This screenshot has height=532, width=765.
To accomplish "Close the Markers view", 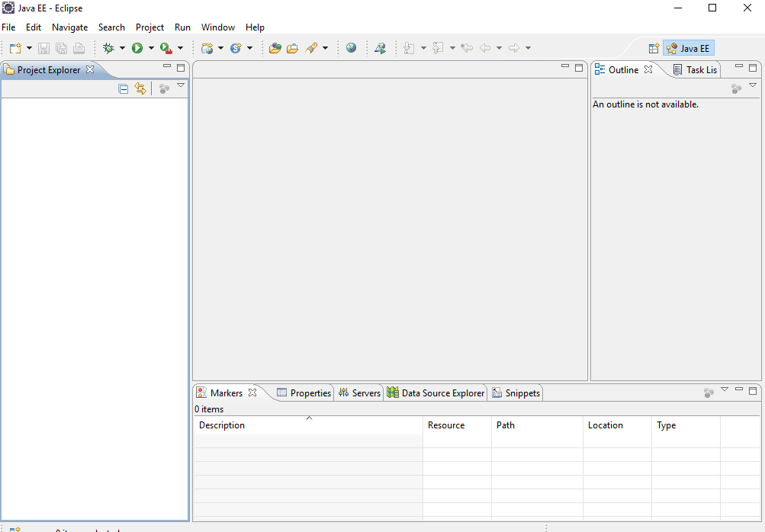I will coord(252,393).
